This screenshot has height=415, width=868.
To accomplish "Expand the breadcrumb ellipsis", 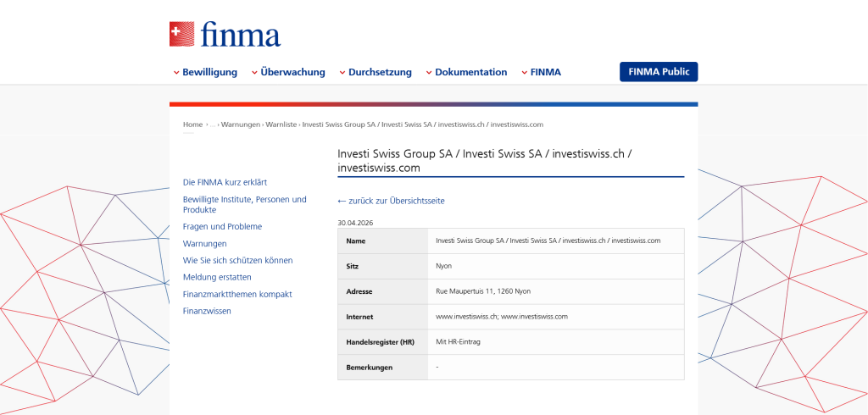I will (x=213, y=125).
